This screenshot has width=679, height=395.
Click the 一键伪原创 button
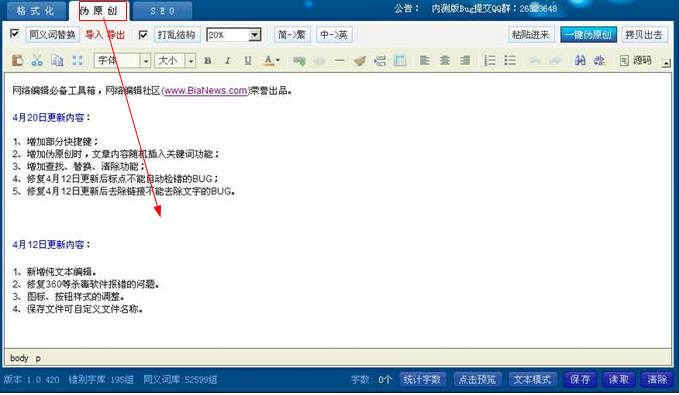[x=588, y=35]
